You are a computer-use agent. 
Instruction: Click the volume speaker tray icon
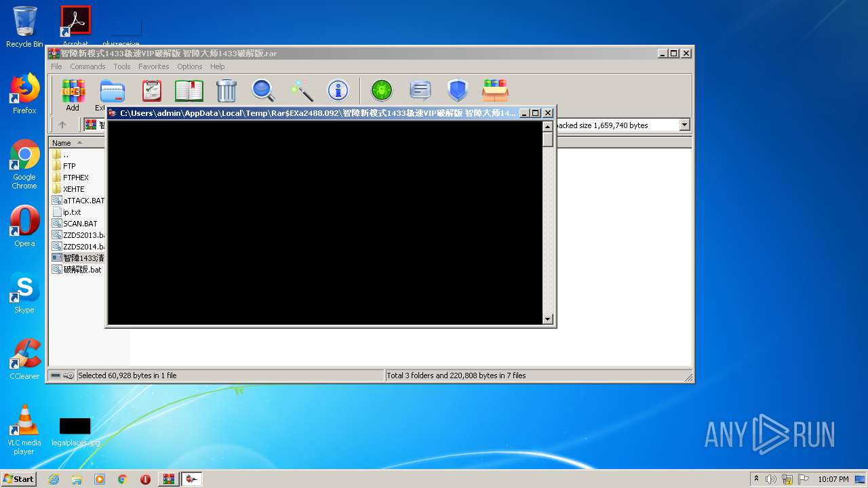(x=771, y=479)
